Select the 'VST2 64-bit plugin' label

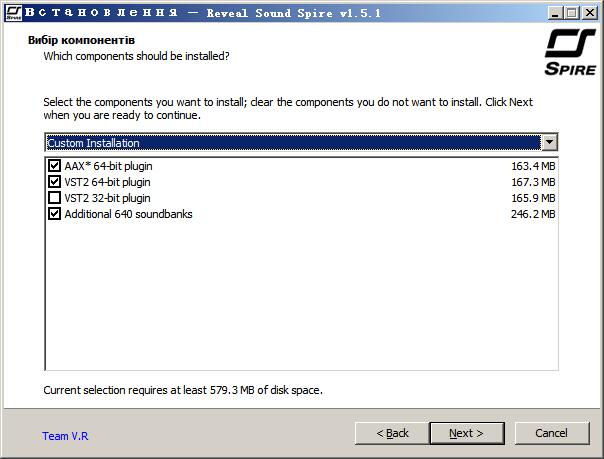click(x=107, y=182)
